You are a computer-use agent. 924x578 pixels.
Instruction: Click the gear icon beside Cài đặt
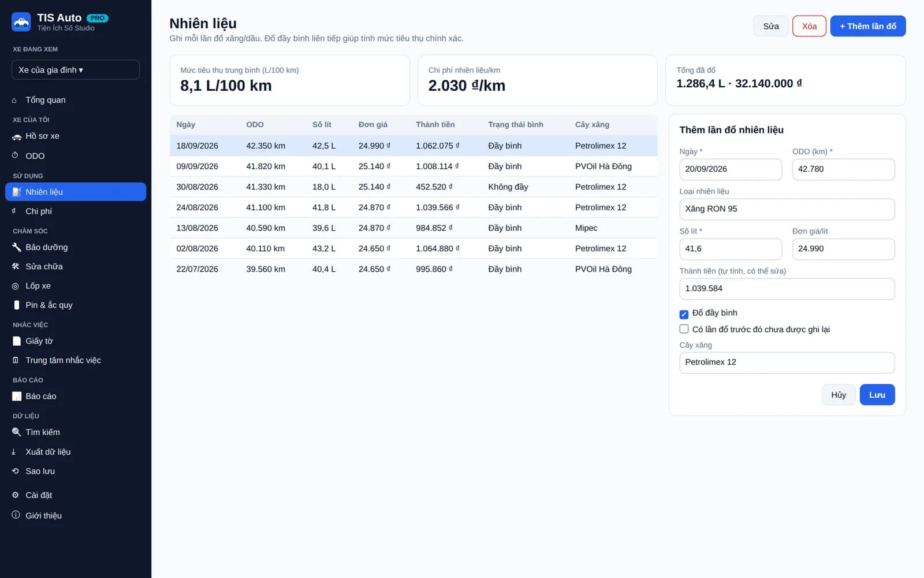[x=15, y=495]
